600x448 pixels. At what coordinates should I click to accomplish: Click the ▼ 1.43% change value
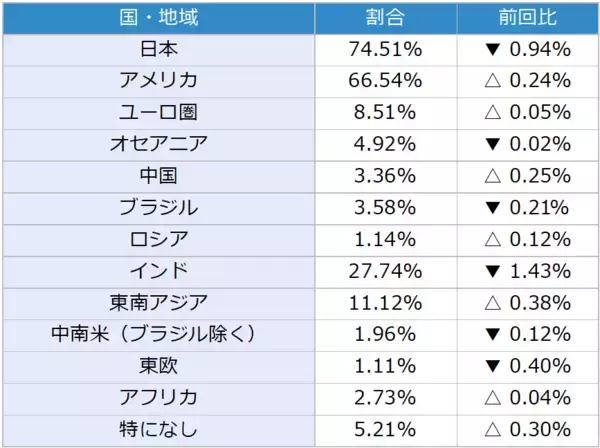click(527, 271)
